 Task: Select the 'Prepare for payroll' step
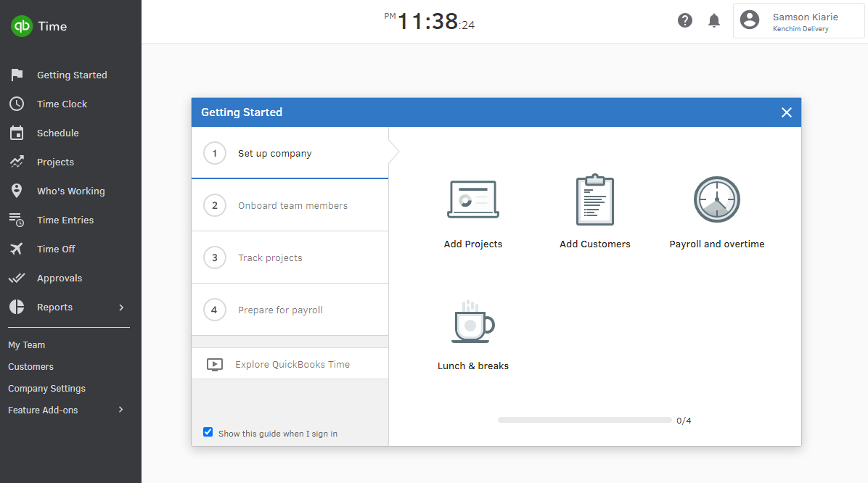point(280,310)
